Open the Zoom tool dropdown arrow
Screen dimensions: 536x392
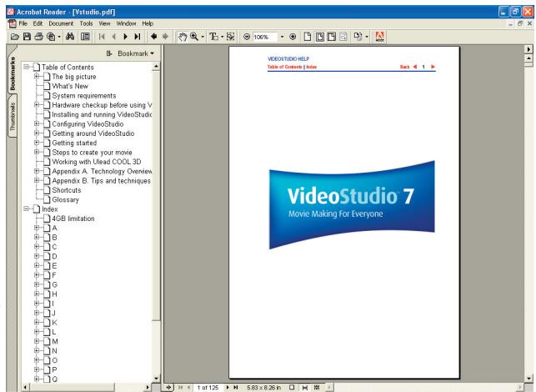203,37
